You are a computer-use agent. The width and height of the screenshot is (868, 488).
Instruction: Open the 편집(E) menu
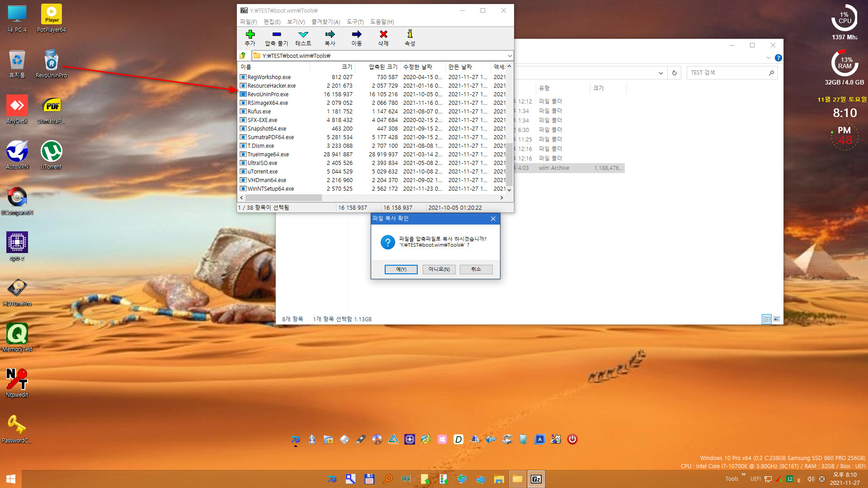pyautogui.click(x=272, y=22)
